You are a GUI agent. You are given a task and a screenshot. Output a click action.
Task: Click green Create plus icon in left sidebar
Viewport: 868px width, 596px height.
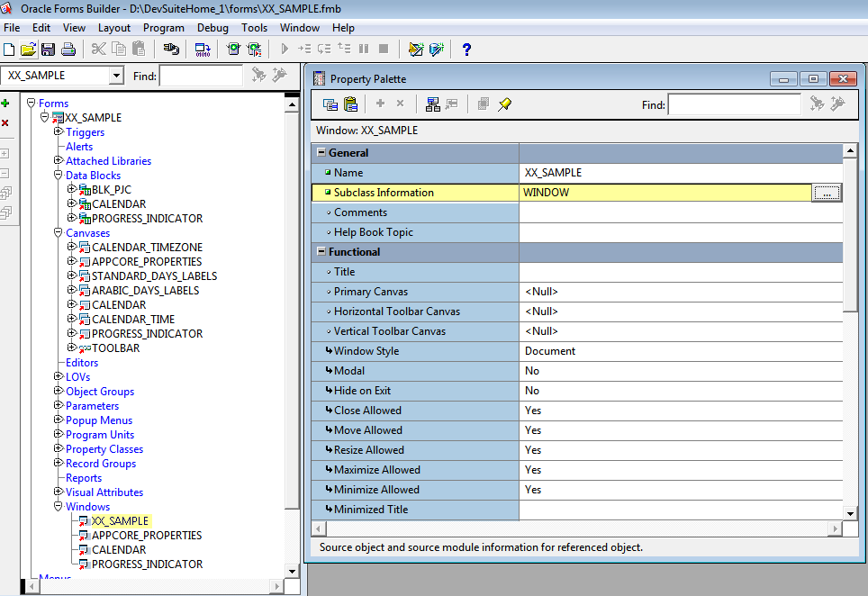5,104
